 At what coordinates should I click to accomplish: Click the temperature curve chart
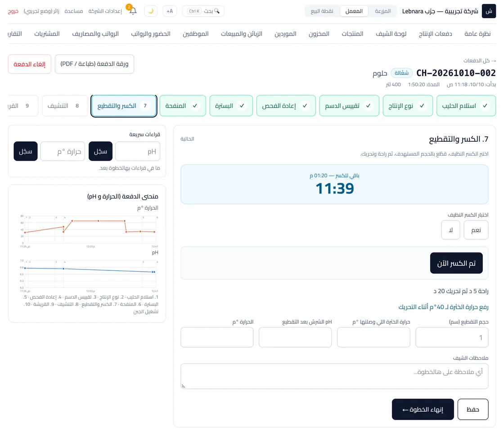pos(88,231)
